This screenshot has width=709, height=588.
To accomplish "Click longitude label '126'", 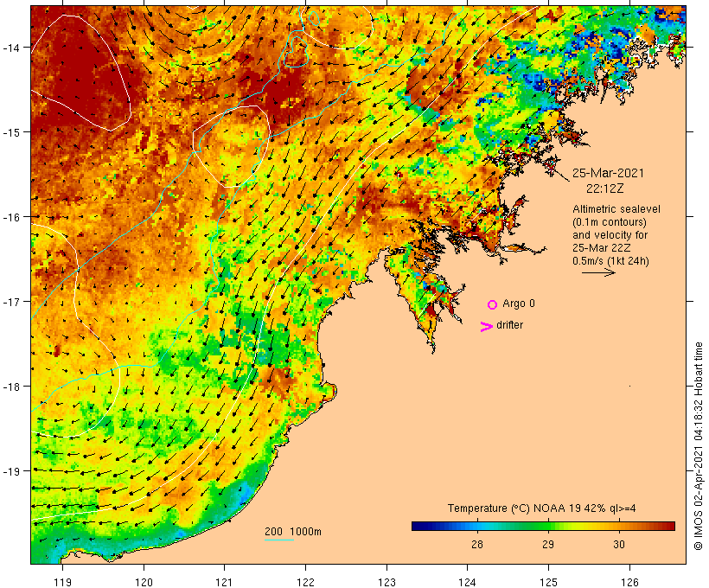I will 629,582.
